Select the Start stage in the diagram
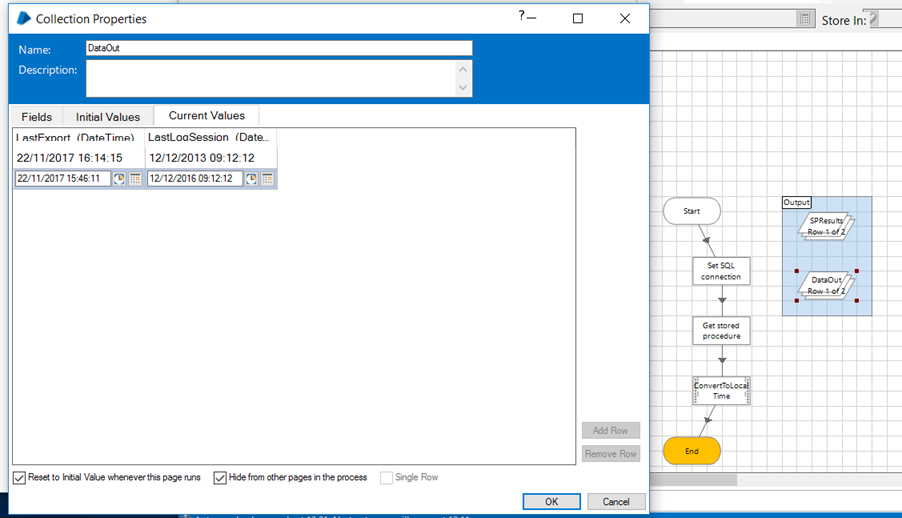 click(692, 211)
